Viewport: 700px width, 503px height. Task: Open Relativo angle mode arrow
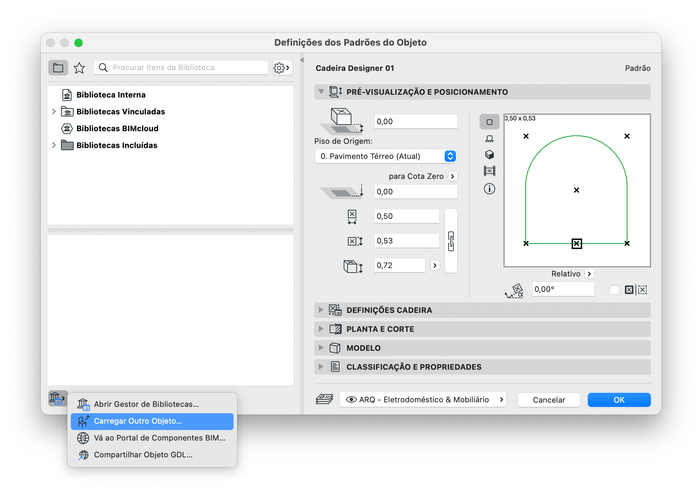coord(589,274)
